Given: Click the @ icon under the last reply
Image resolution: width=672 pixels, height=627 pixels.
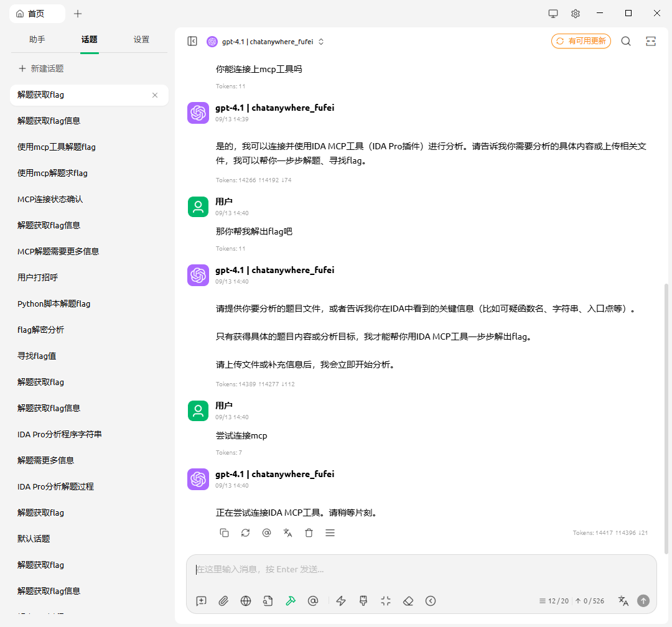Looking at the screenshot, I should [x=266, y=532].
